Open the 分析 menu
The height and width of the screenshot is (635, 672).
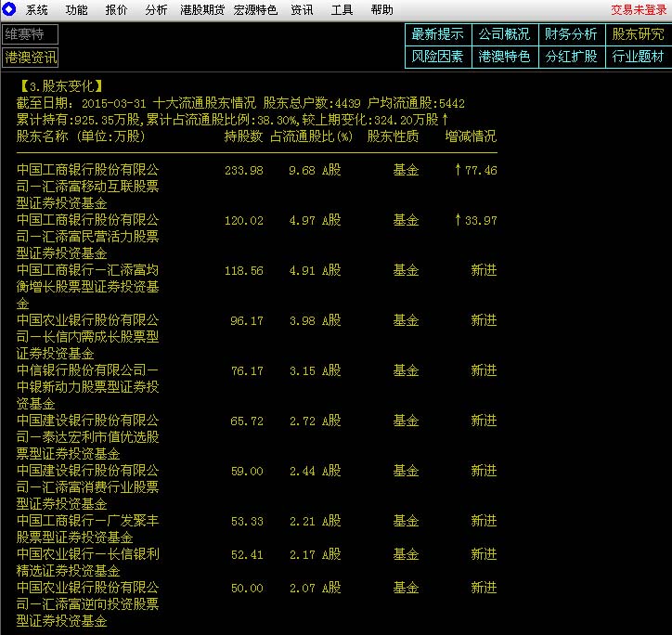coord(157,10)
